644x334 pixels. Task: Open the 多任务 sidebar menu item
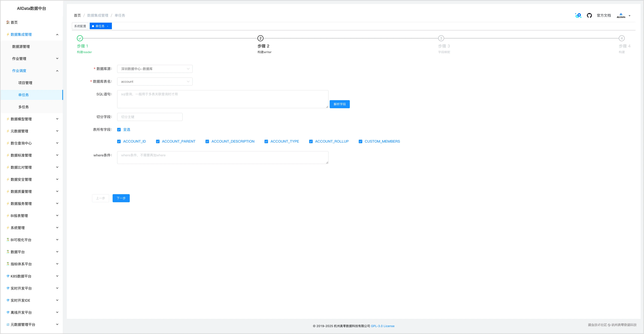pyautogui.click(x=24, y=107)
